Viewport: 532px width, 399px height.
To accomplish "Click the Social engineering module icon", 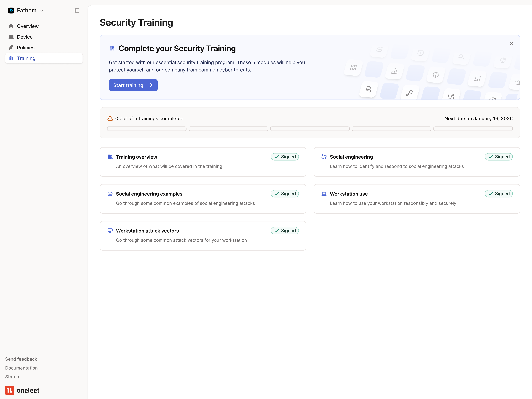I will click(324, 157).
